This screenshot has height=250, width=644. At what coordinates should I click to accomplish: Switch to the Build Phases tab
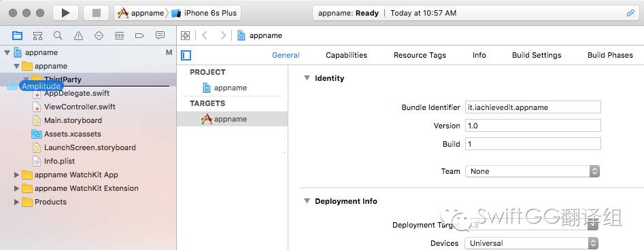click(x=610, y=55)
